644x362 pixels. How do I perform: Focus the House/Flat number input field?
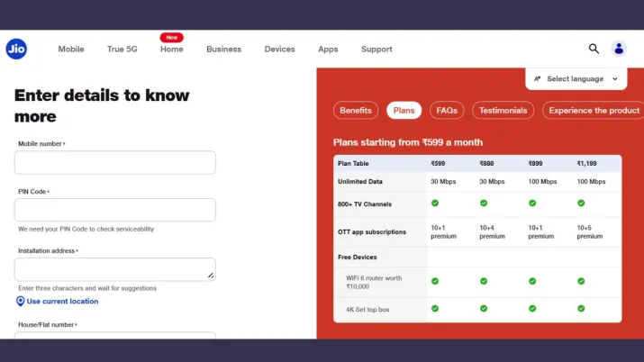click(x=115, y=335)
